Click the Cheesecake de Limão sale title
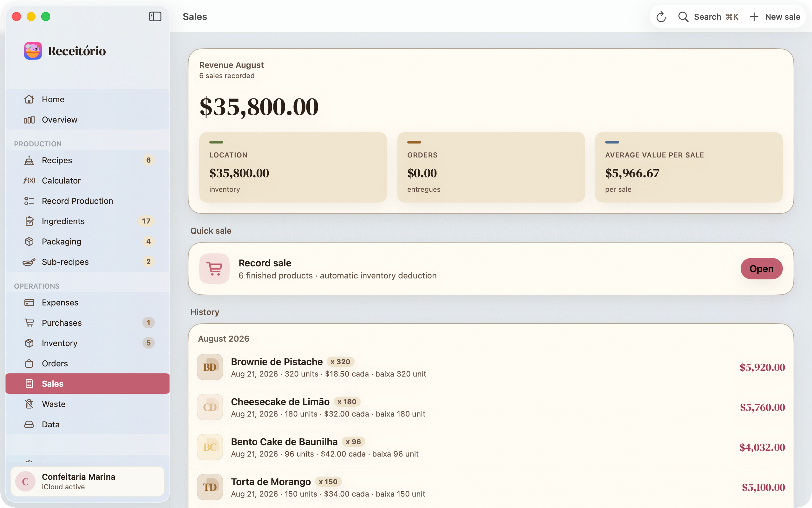 pyautogui.click(x=280, y=402)
